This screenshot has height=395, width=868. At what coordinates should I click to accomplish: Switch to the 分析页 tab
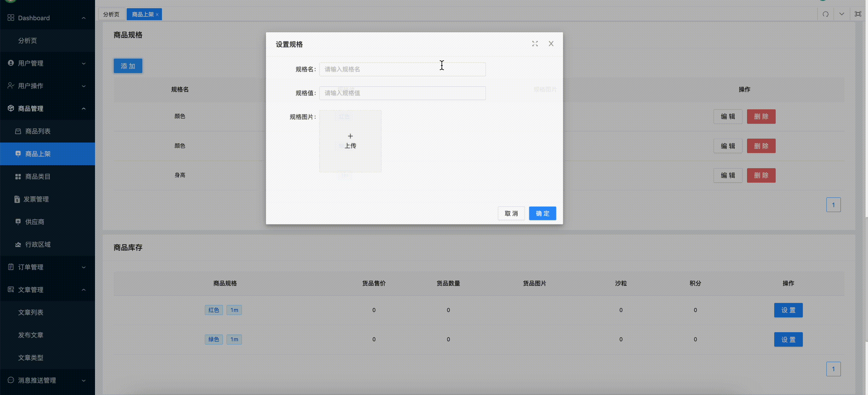(111, 14)
